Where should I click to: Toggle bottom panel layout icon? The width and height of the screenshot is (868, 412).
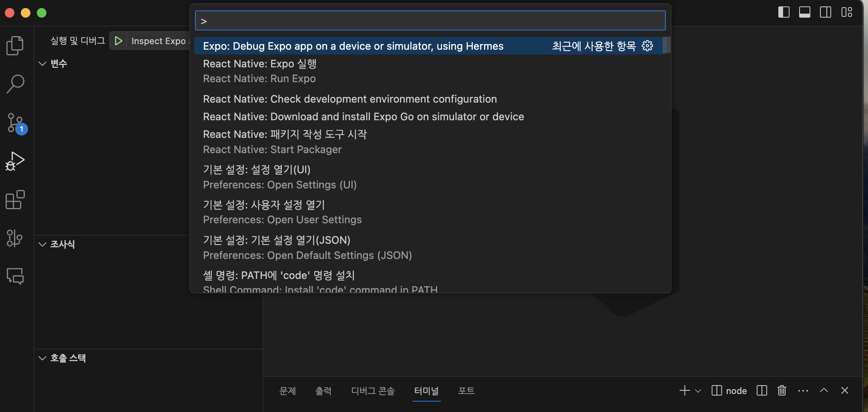coord(804,12)
